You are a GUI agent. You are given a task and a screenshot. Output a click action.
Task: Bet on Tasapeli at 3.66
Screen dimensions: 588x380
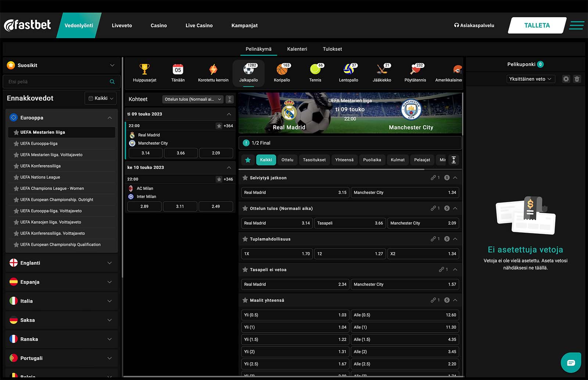[350, 223]
